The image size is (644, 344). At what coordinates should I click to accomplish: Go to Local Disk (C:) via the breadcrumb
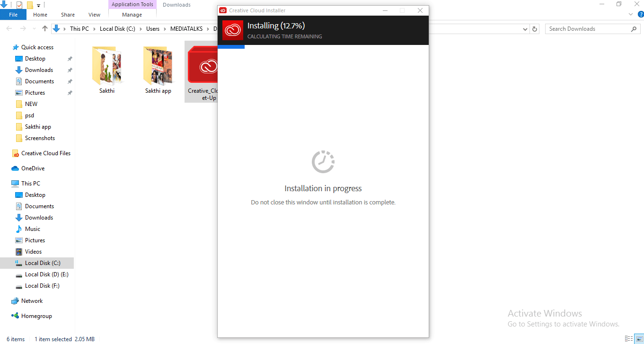pyautogui.click(x=117, y=28)
